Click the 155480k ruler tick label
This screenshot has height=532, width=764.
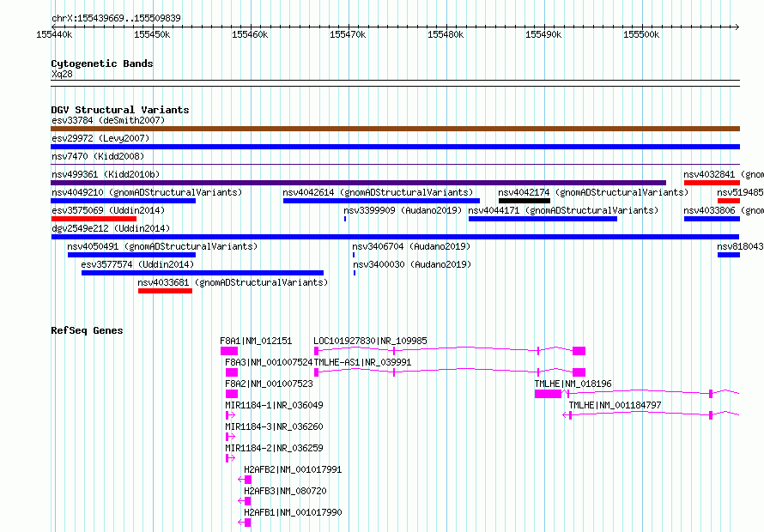tap(446, 34)
